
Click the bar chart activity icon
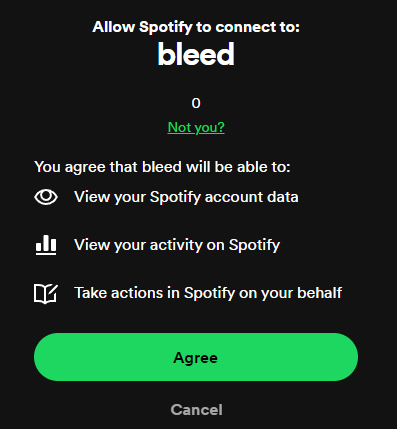(x=46, y=245)
